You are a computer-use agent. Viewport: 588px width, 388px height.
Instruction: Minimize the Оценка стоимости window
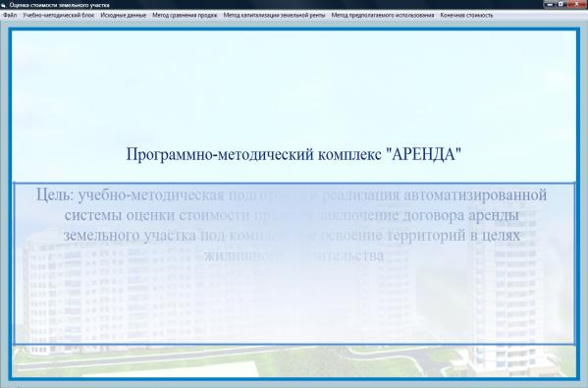pyautogui.click(x=550, y=4)
